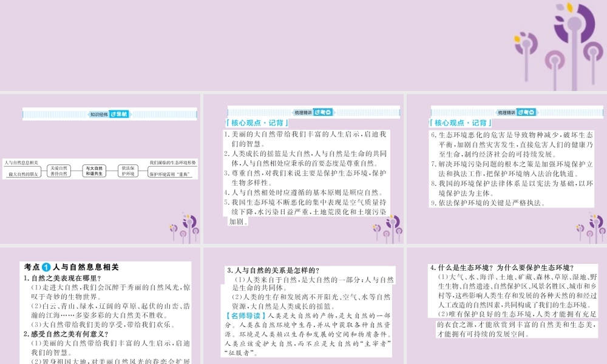The image size is (607, 364).
Task: Click point 4 人与自然相处时应遵循的基本原则
Action: [304, 192]
